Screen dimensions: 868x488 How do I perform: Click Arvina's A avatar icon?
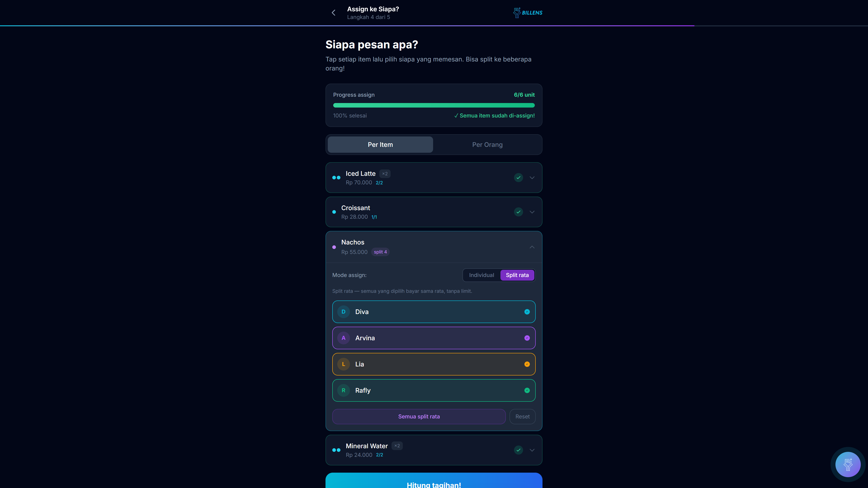point(343,338)
